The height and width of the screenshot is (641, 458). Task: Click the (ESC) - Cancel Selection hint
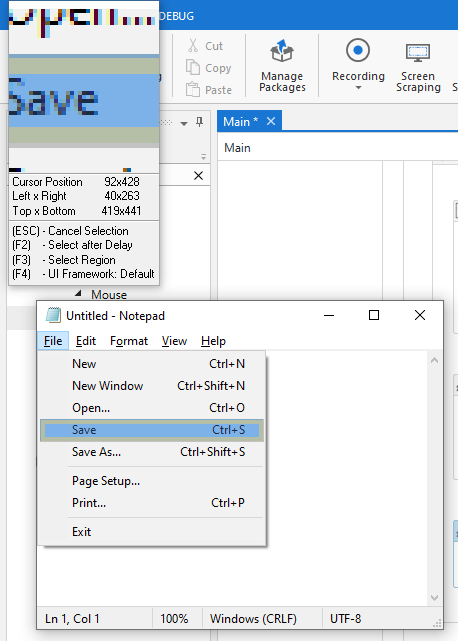click(70, 231)
